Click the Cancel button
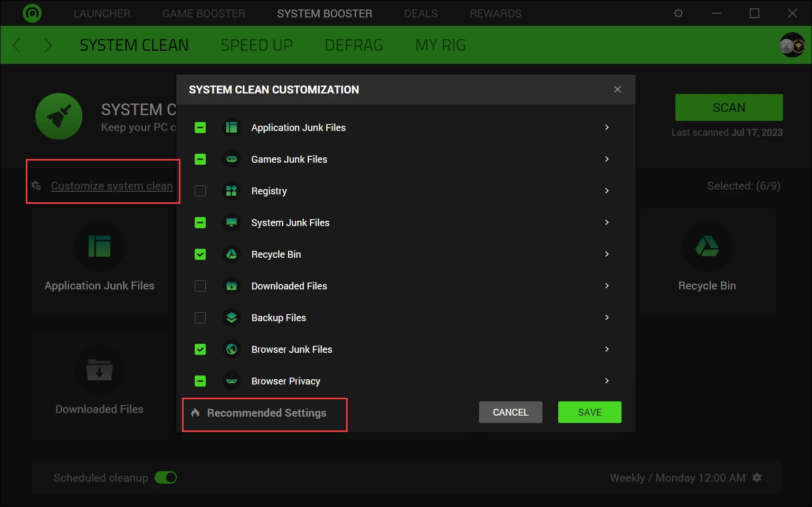 [511, 412]
